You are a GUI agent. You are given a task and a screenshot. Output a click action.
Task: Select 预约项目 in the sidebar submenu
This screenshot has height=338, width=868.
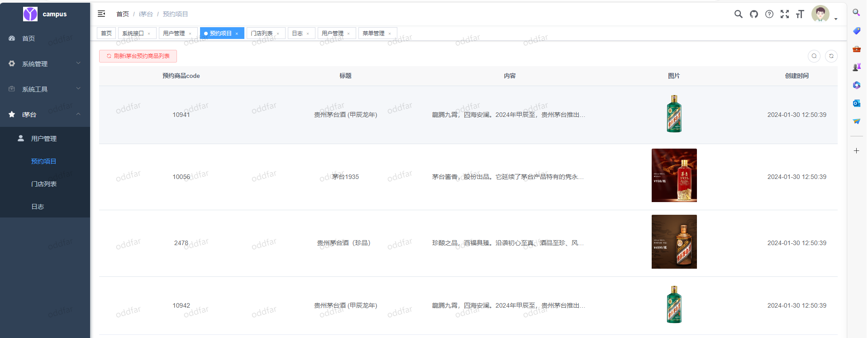coord(45,161)
